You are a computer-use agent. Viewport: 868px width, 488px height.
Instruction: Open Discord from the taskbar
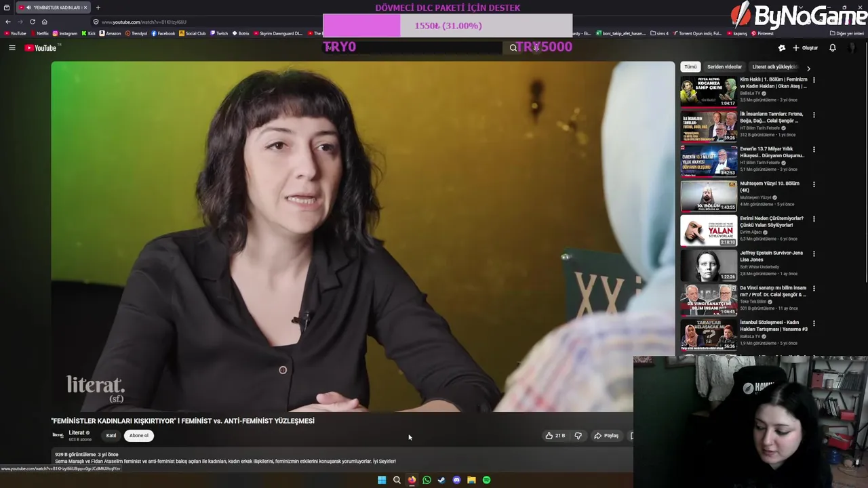point(456,480)
